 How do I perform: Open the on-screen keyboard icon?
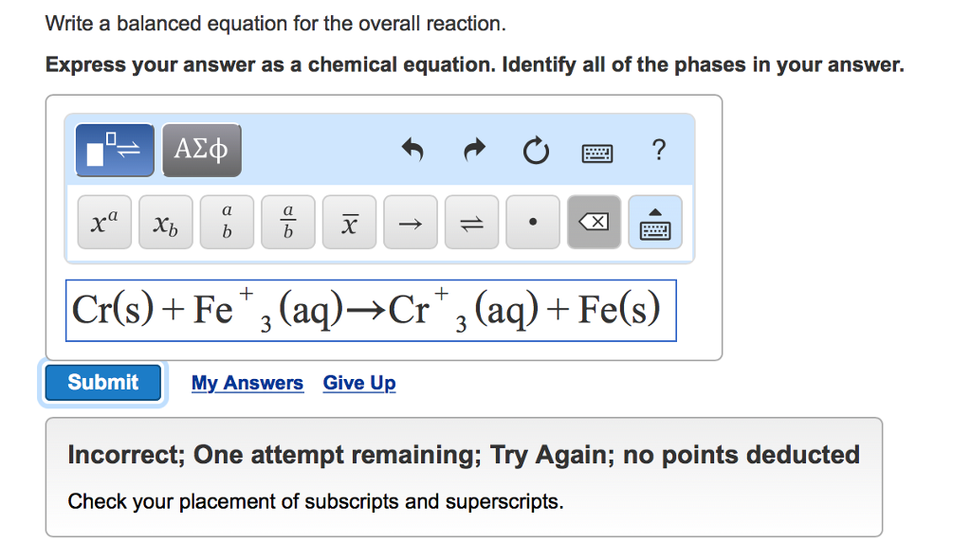[x=654, y=222]
